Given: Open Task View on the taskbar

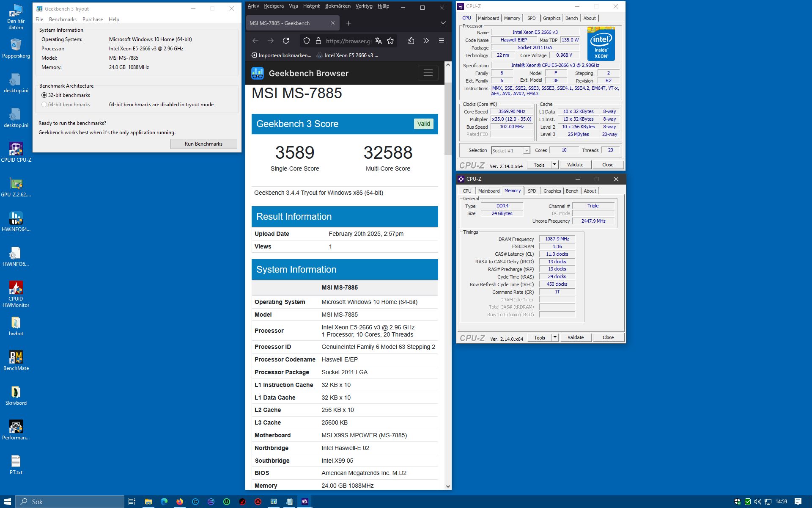Looking at the screenshot, I should (132, 502).
